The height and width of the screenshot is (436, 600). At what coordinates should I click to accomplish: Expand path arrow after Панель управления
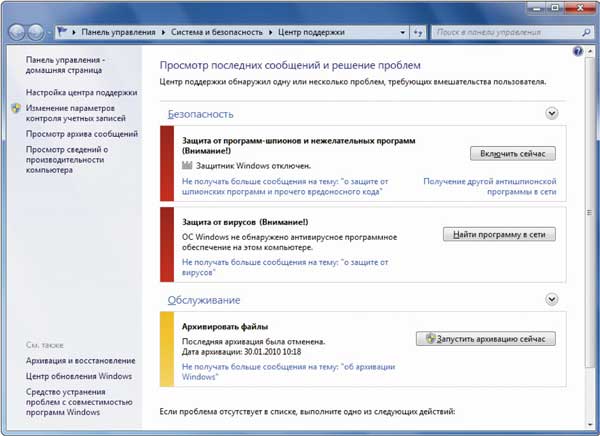(163, 33)
